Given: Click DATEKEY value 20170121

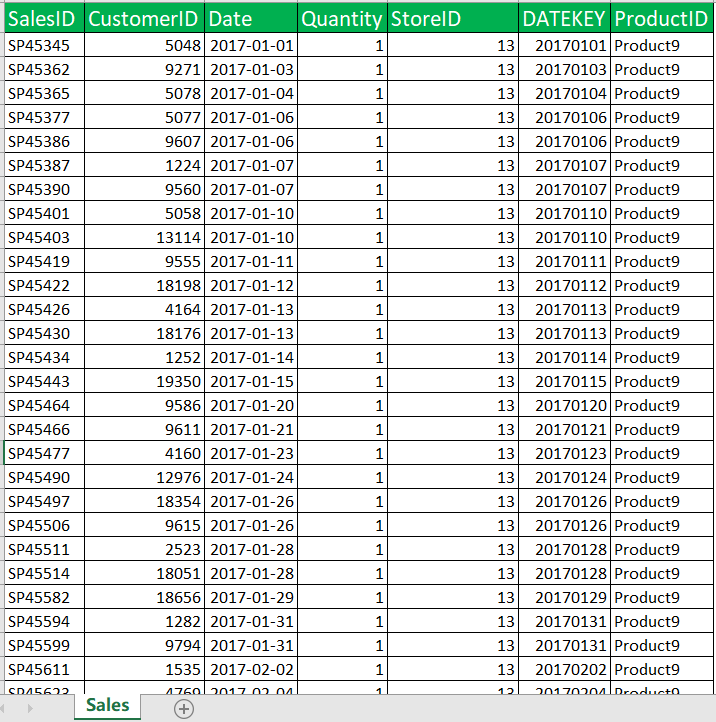Looking at the screenshot, I should [565, 429].
